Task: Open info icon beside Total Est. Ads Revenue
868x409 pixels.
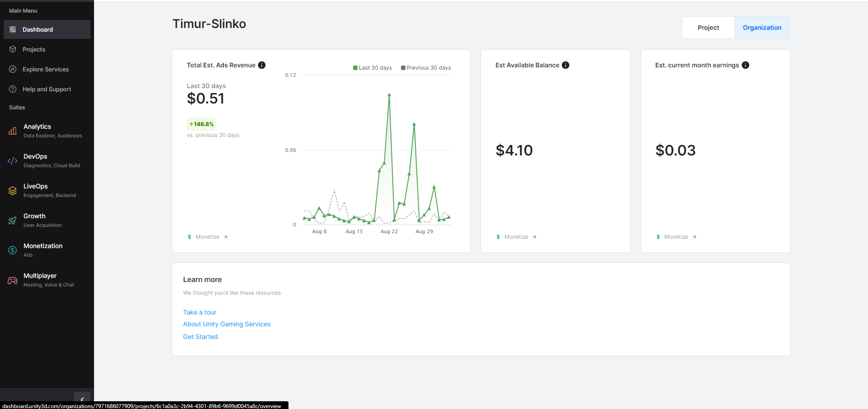Action: click(x=262, y=65)
